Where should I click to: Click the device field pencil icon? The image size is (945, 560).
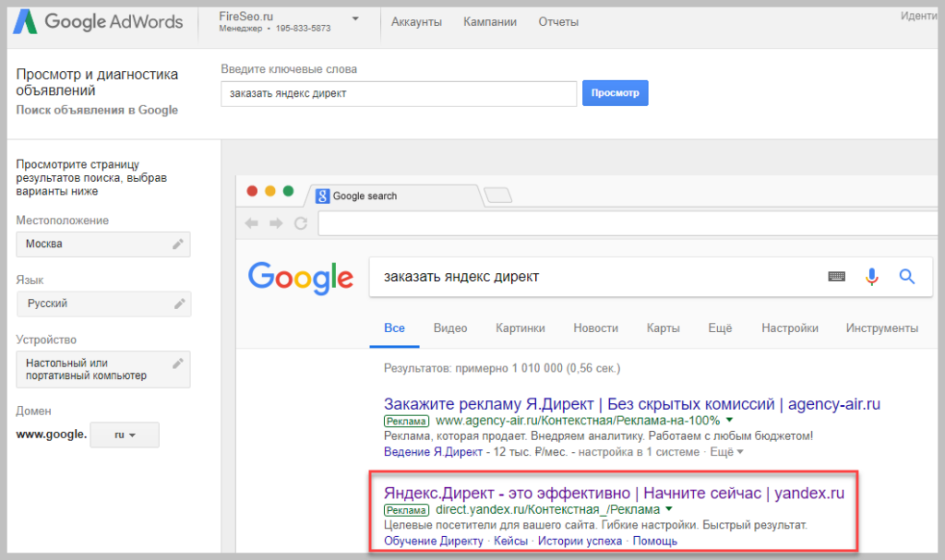[x=178, y=363]
